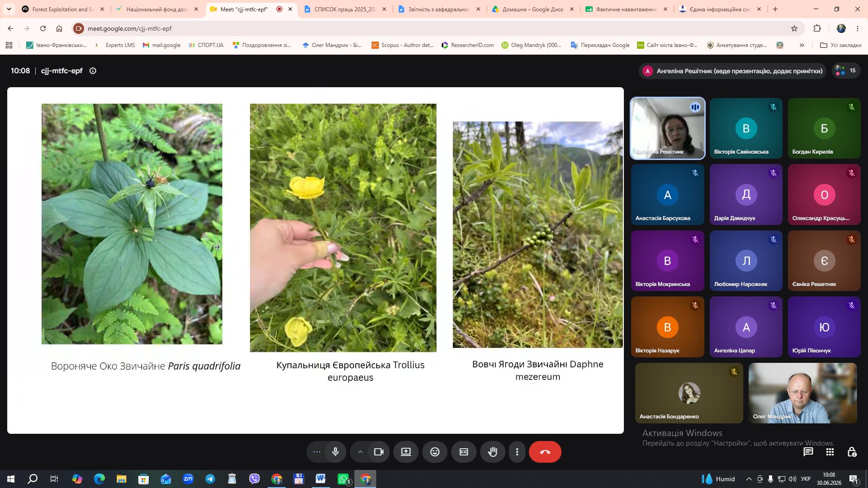Viewport: 868px width, 488px height.
Task: Open the emoji reactions panel
Action: [x=434, y=452]
